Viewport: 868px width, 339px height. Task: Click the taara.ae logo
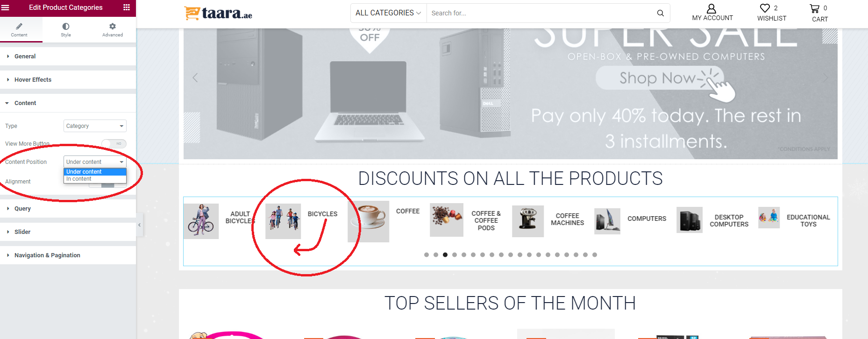click(x=219, y=13)
